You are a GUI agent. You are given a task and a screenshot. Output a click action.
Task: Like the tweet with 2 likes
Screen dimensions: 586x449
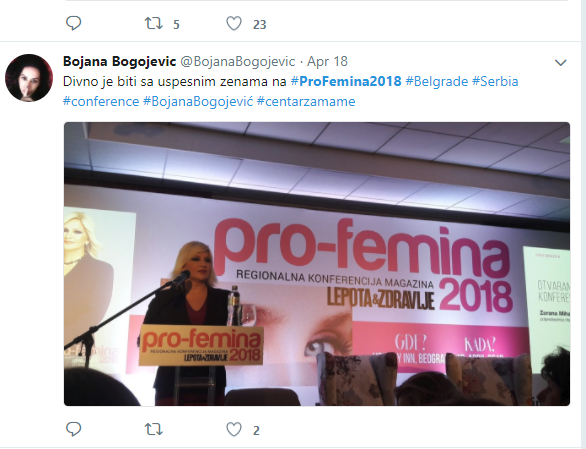(234, 430)
